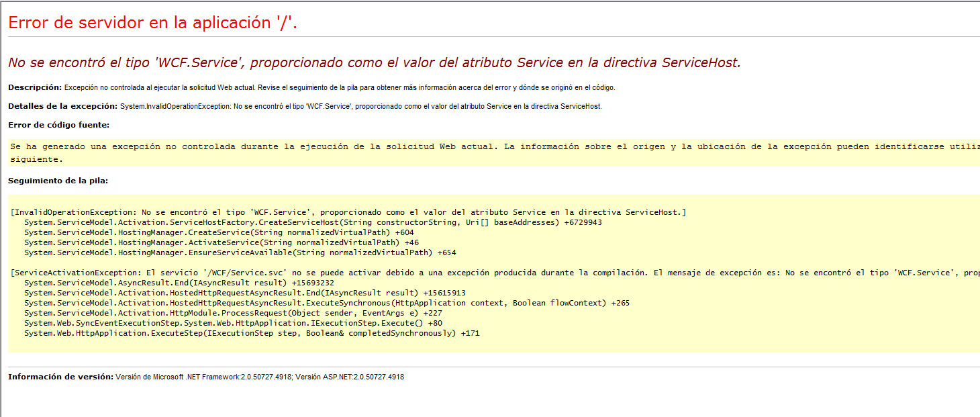Viewport: 980px width, 417px height.
Task: Click the 'Detalles de la excepción:' label
Action: pos(62,106)
